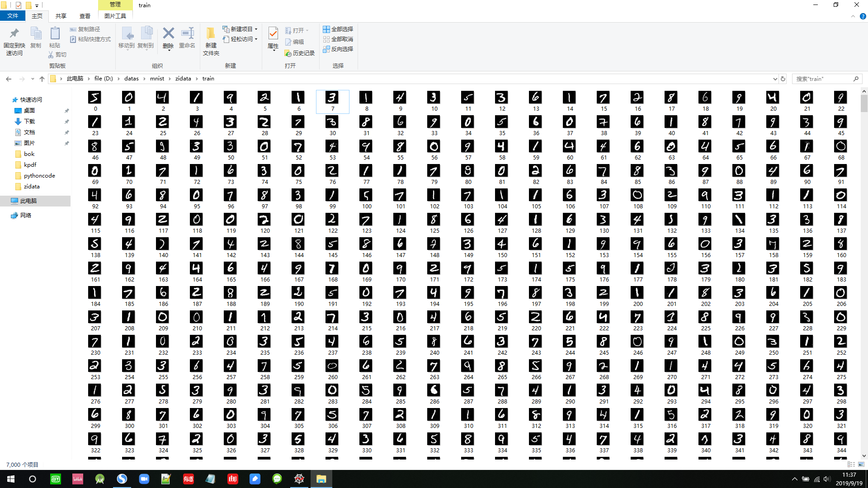Viewport: 868px width, 488px height.
Task: Switch to large thumbnails view icon
Action: (x=861, y=465)
